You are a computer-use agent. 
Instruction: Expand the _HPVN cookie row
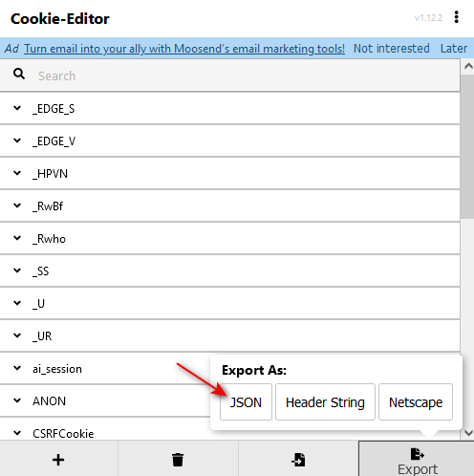tap(229, 173)
